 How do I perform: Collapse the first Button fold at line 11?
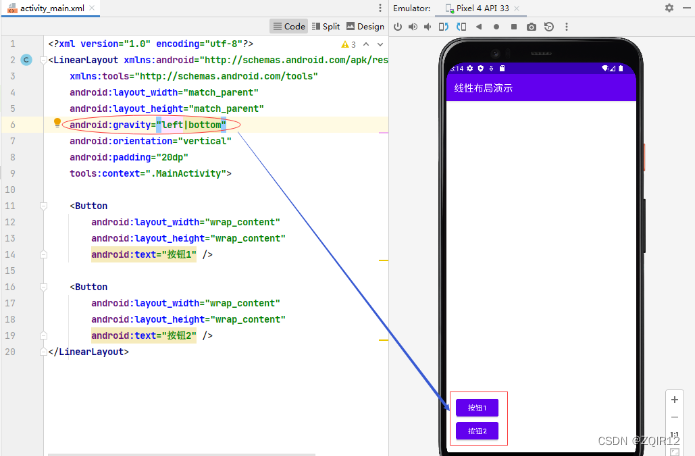43,206
